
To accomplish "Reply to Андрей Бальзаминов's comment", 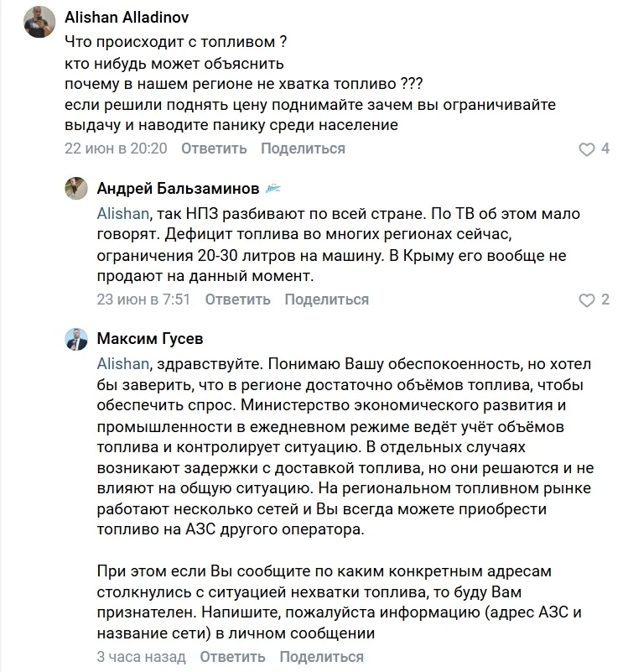I will 238,300.
